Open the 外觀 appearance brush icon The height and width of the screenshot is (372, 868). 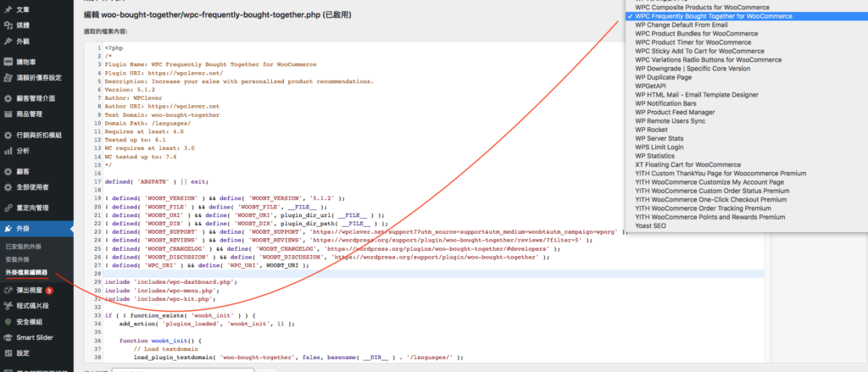8,41
